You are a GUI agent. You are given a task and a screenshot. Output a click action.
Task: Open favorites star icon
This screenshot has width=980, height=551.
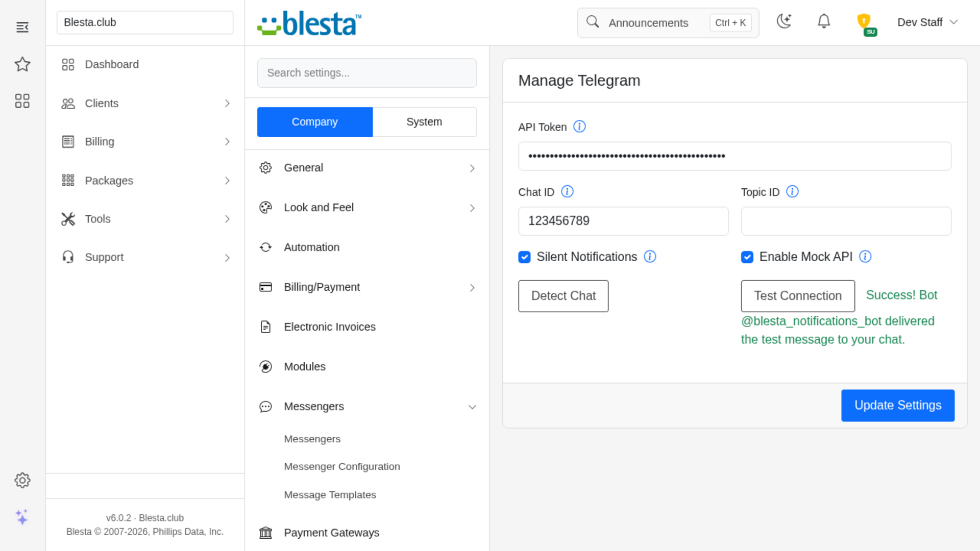(x=22, y=64)
